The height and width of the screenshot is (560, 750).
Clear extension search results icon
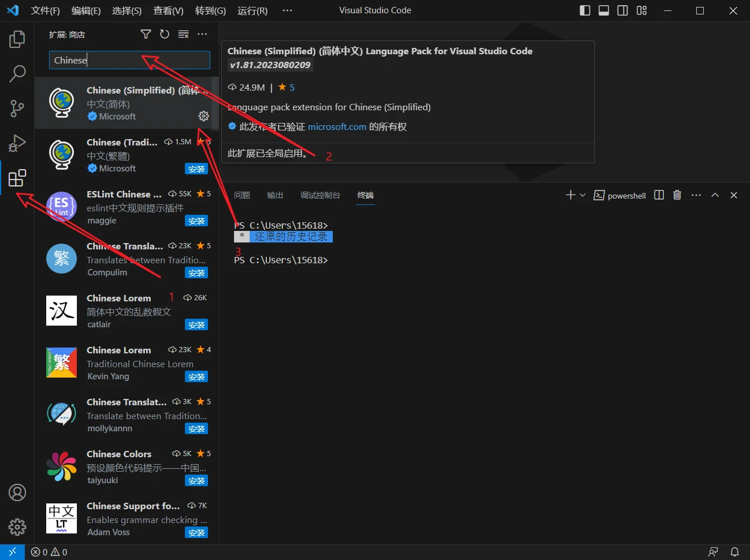(184, 35)
